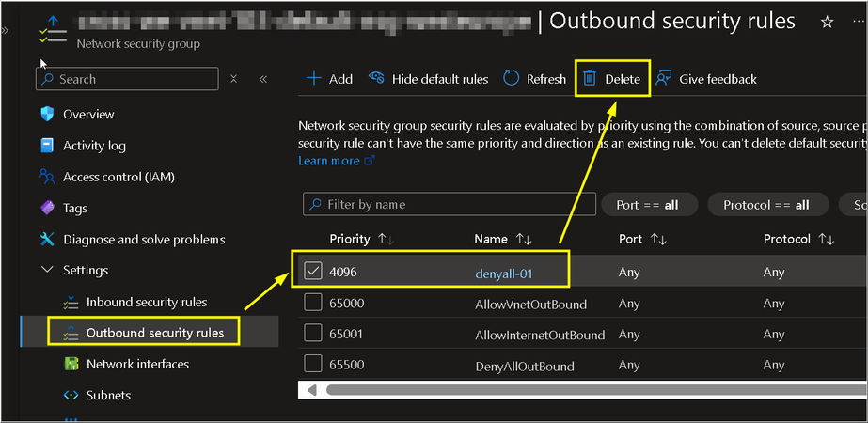
Task: Click the Inbound security rules icon
Action: 71,303
